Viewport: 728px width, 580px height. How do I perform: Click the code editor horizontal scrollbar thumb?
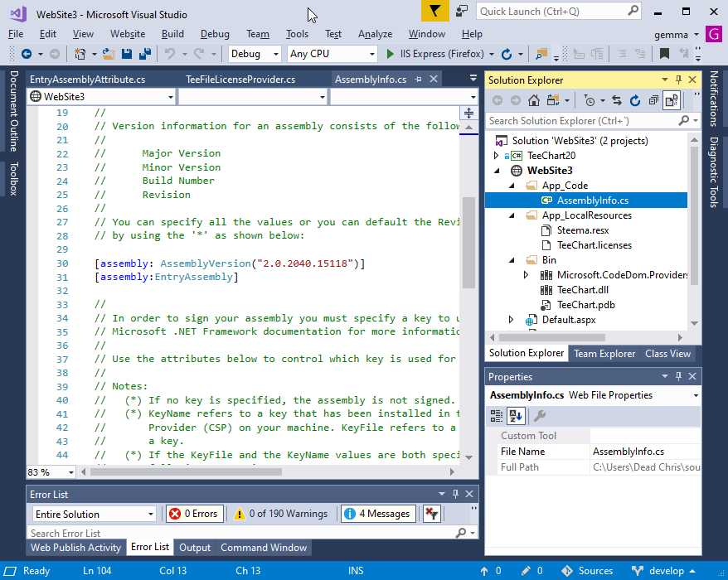187,472
